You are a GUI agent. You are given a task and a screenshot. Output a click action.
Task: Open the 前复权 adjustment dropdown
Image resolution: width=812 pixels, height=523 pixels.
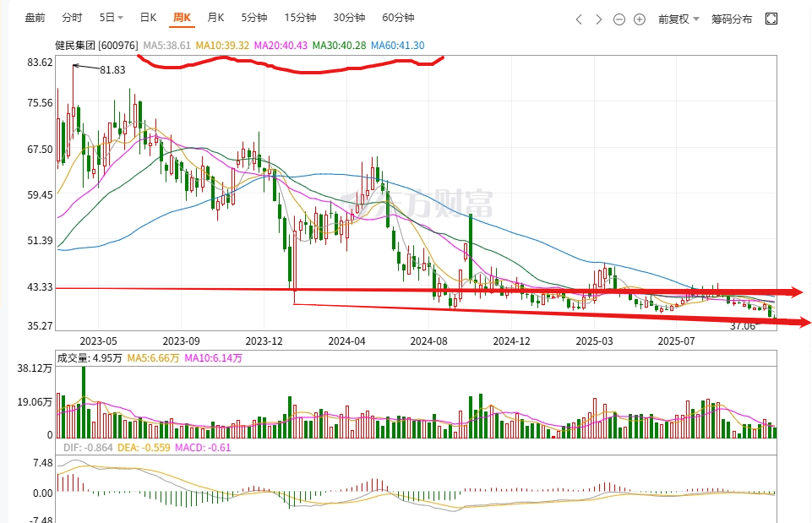coord(678,19)
